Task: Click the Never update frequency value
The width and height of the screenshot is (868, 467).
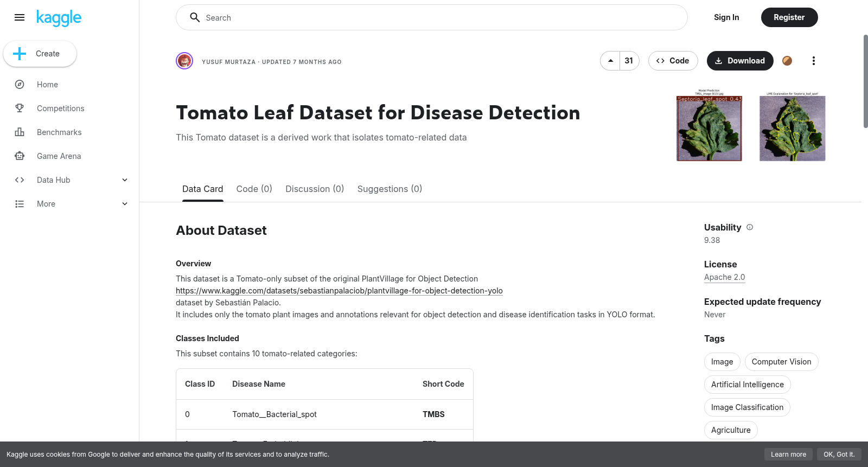Action: [714, 315]
